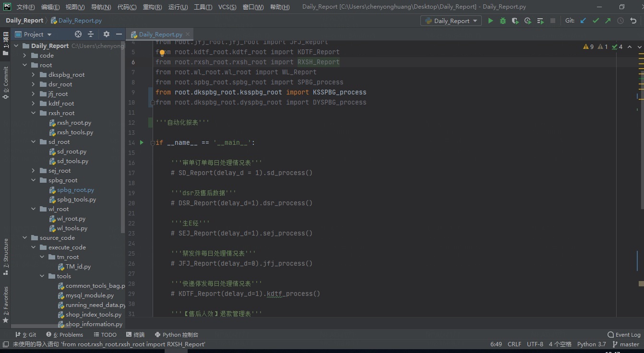Commit changes with green checkmark icon
Image resolution: width=644 pixels, height=353 pixels.
pos(596,21)
